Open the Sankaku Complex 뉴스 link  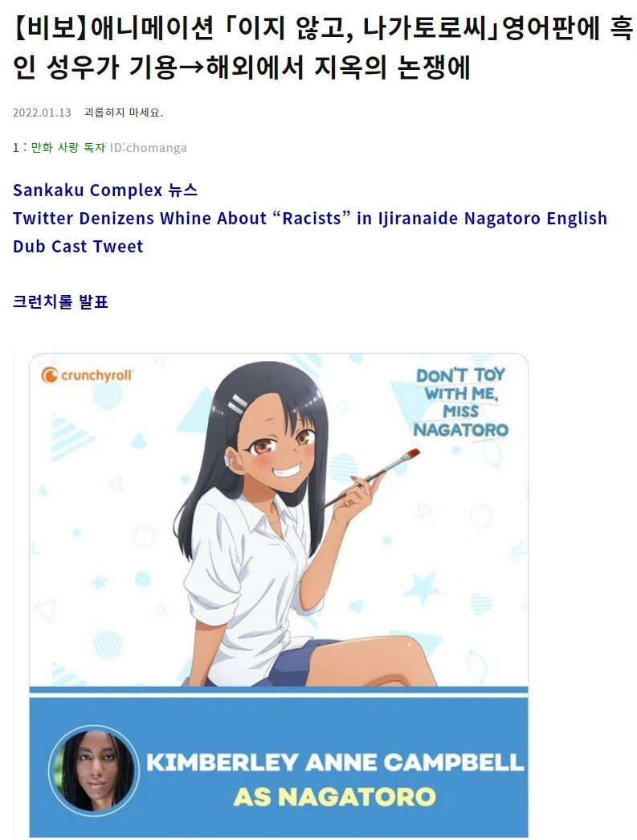[105, 191]
